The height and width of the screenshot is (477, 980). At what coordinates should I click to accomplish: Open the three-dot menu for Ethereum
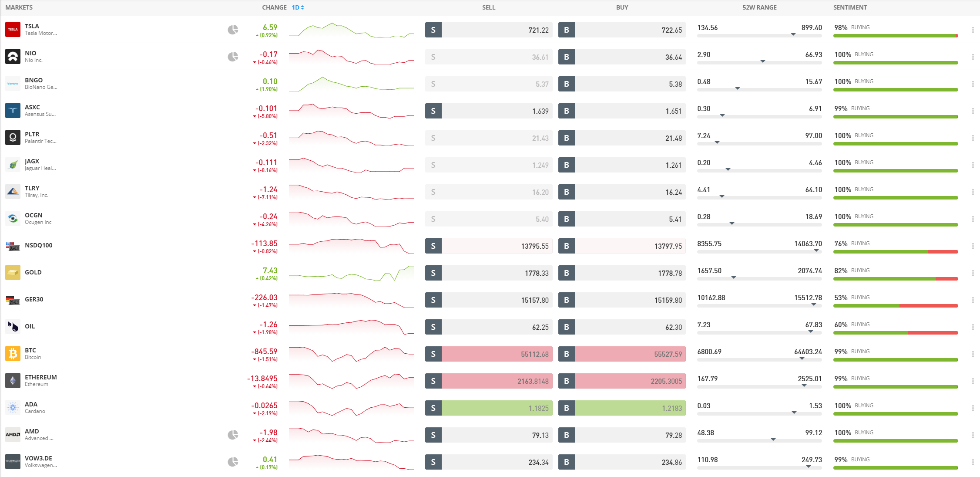973,380
